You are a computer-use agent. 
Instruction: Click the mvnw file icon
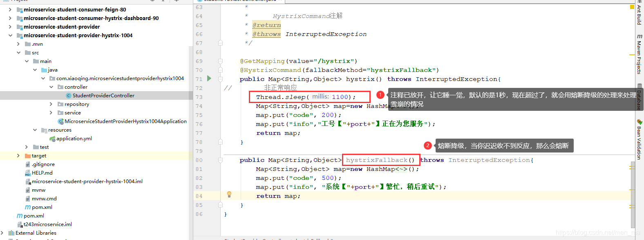(x=28, y=190)
